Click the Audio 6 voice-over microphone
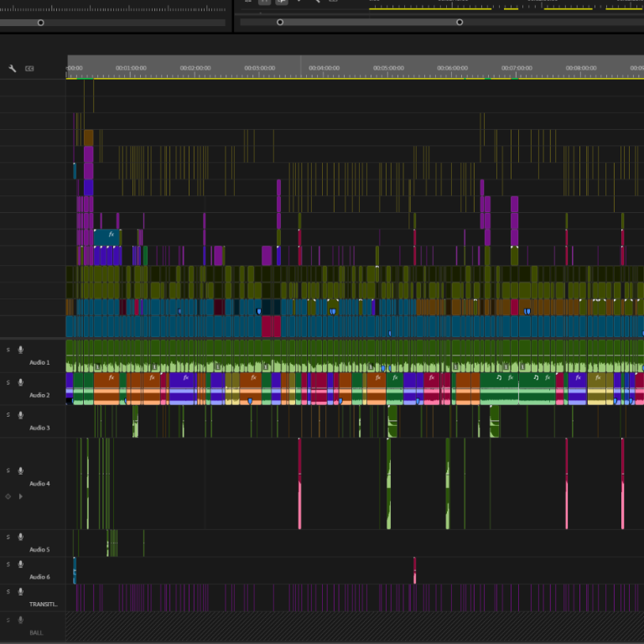 click(20, 564)
